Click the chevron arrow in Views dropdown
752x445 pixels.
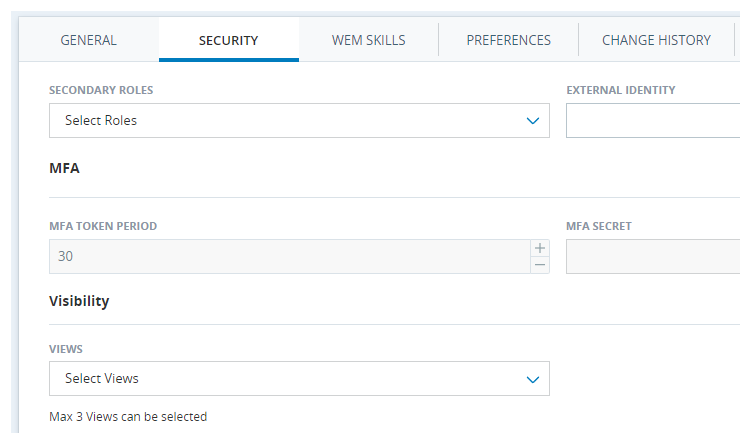pos(533,379)
